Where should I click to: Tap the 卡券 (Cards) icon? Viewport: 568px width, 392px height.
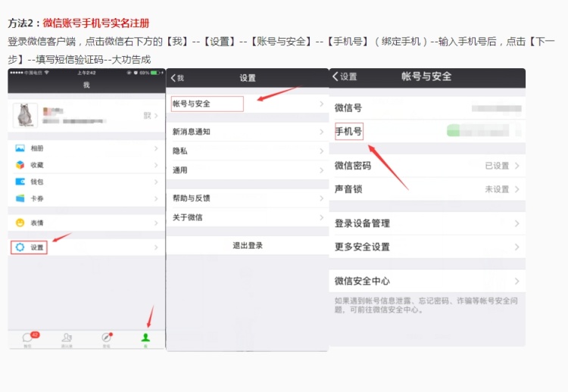click(20, 198)
